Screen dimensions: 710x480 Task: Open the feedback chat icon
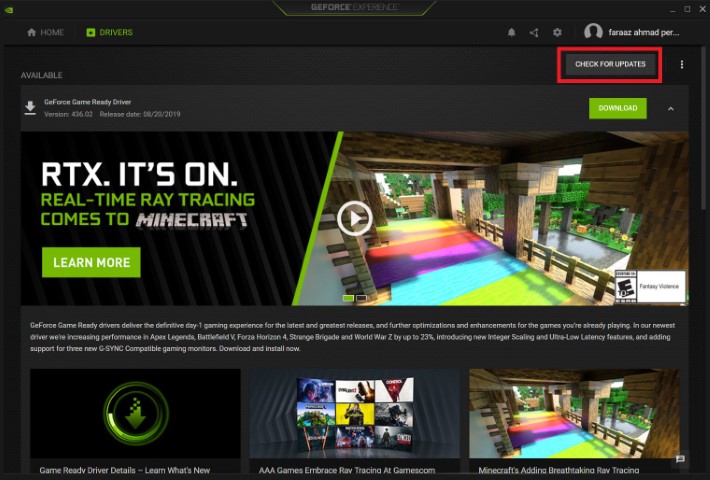pos(680,459)
